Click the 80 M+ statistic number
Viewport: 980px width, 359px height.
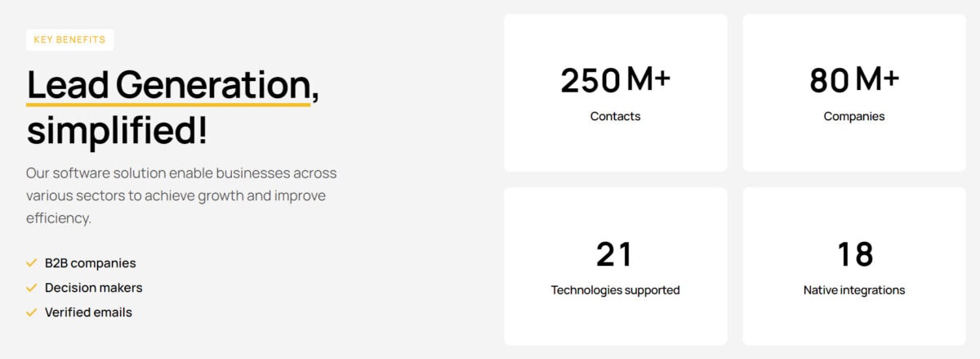click(x=853, y=80)
